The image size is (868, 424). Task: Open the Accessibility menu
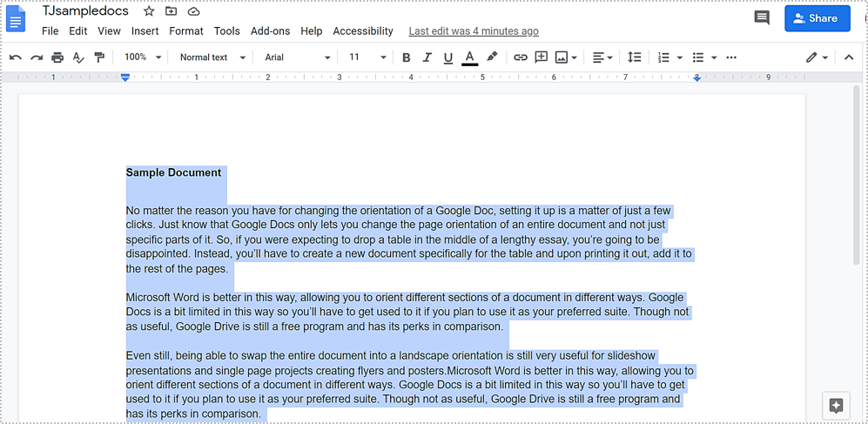(362, 31)
